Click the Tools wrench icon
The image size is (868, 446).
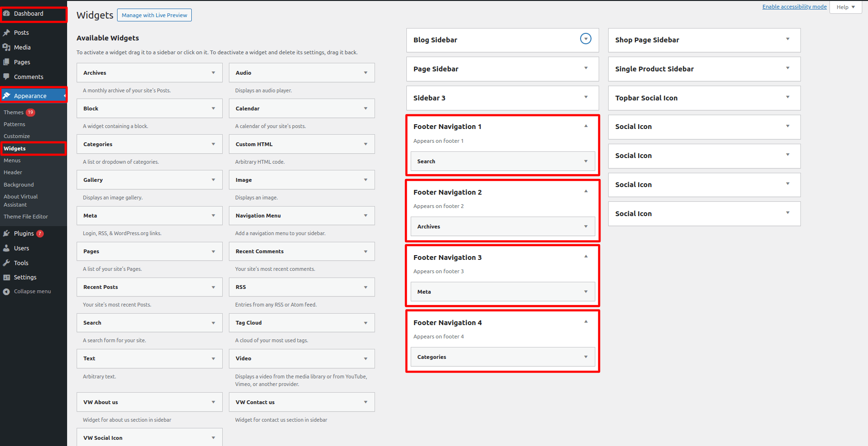click(x=7, y=263)
